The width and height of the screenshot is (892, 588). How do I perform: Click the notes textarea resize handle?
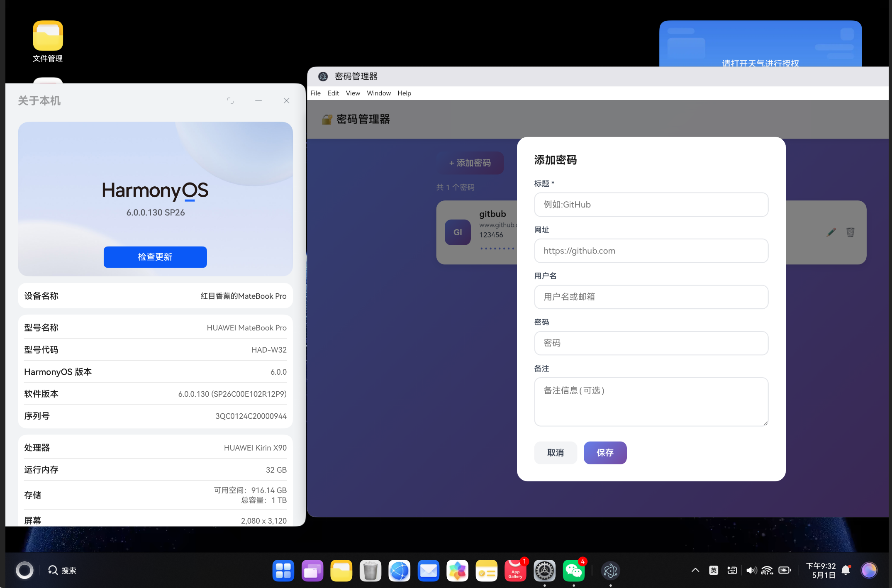(x=765, y=423)
